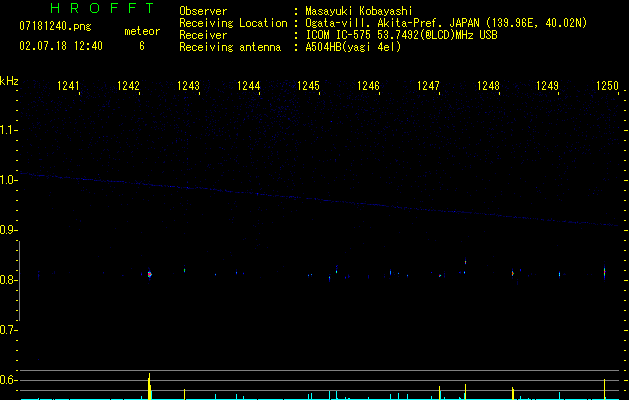Click the ICOM IC-575 receiver text
Viewport: 629px width, 400px height.
click(x=401, y=35)
